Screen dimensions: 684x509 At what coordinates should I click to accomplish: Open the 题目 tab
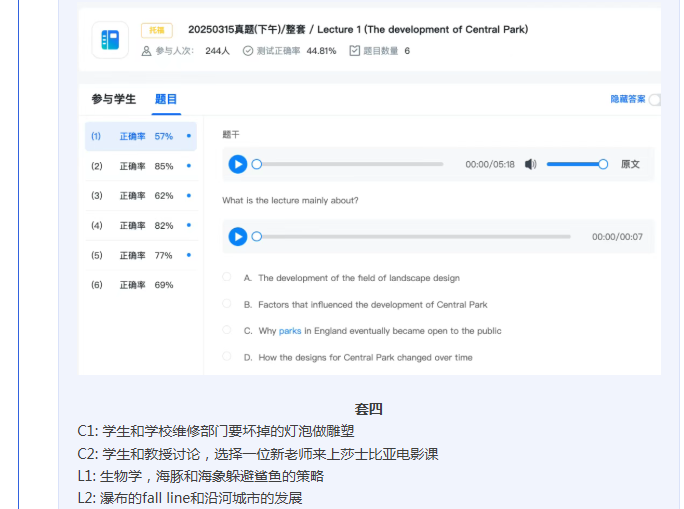point(166,99)
